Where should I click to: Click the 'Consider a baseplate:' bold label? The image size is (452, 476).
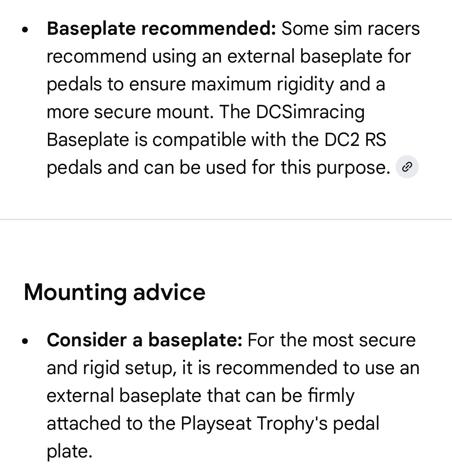pos(144,340)
